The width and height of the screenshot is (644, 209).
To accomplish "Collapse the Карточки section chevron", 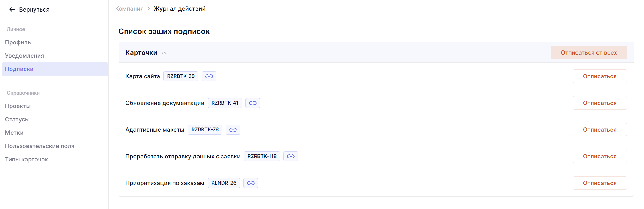I will [x=164, y=53].
